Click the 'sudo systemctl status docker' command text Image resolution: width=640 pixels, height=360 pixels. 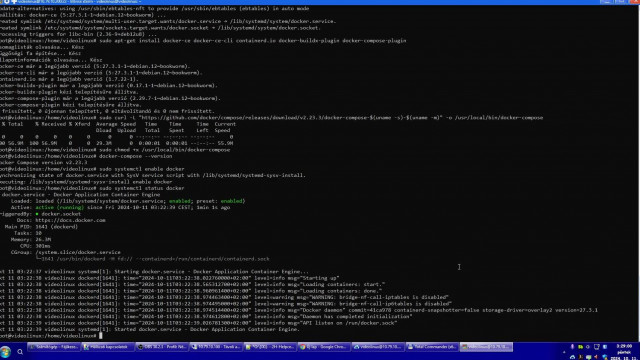[141, 188]
